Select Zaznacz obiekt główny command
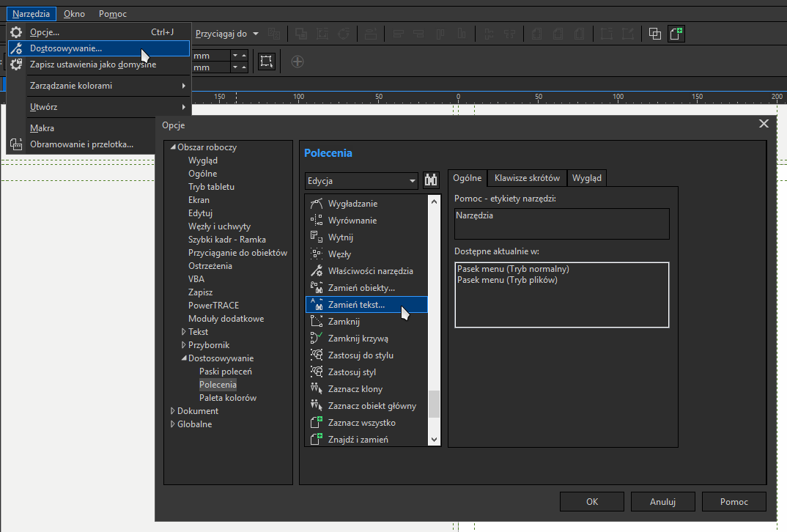Viewport: 787px width, 532px height. click(366, 405)
